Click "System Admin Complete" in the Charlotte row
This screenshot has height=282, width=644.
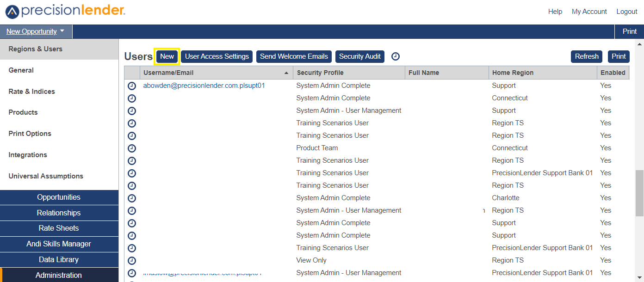(333, 198)
